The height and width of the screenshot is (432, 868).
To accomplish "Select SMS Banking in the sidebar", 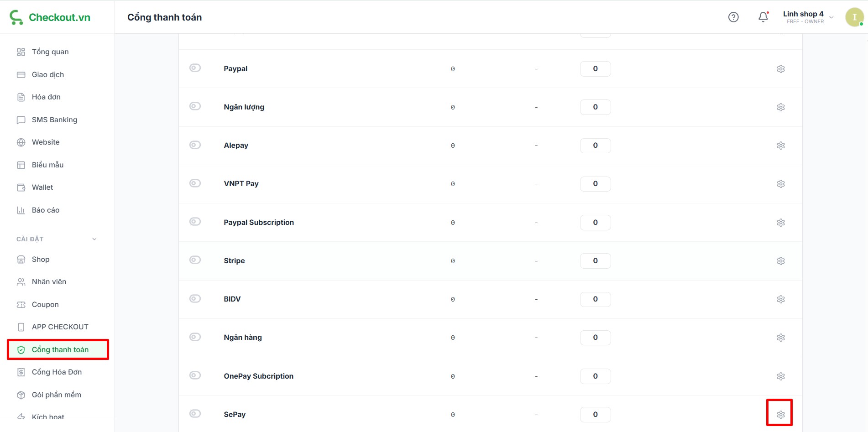I will pos(54,120).
